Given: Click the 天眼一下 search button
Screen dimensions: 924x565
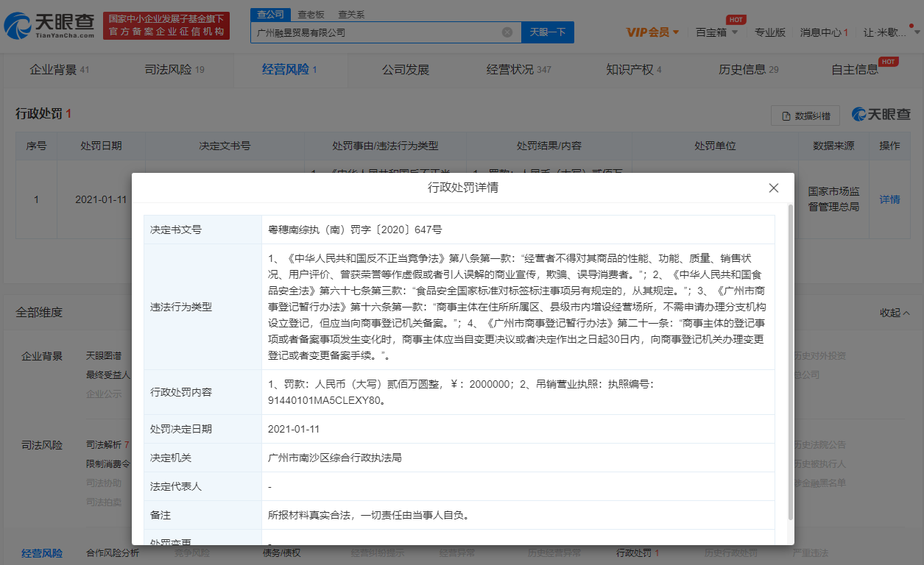Looking at the screenshot, I should point(547,32).
